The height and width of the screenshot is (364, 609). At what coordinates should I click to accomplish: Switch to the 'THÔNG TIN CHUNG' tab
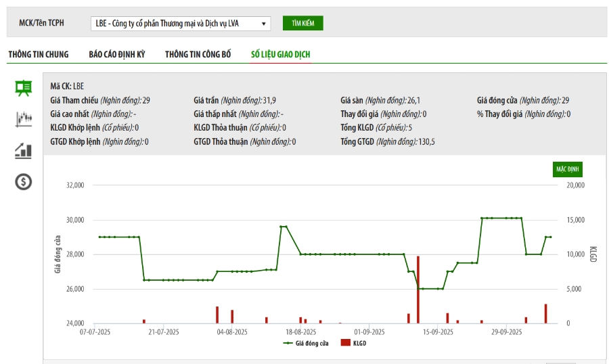tap(39, 54)
